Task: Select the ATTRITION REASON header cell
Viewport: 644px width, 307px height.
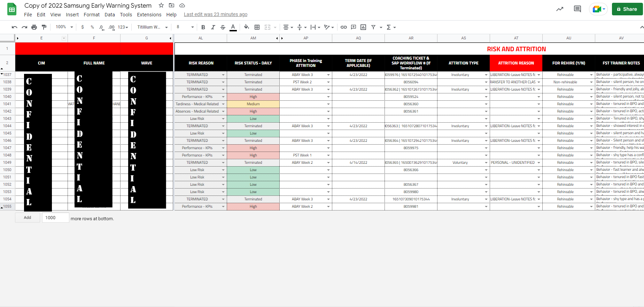Action: (x=516, y=63)
